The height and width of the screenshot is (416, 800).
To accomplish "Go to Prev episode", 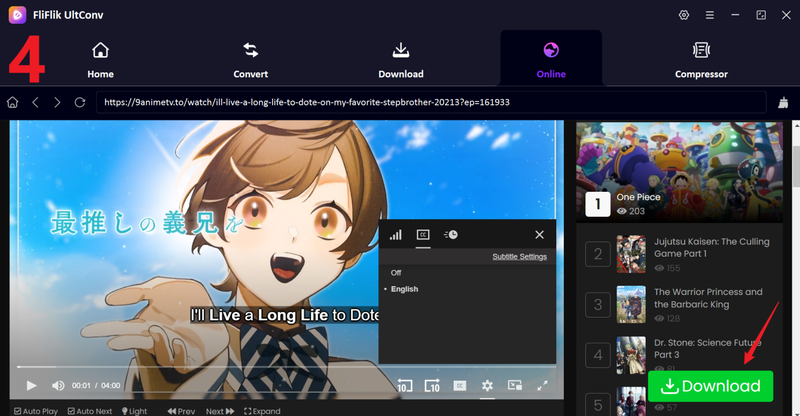I will 181,411.
